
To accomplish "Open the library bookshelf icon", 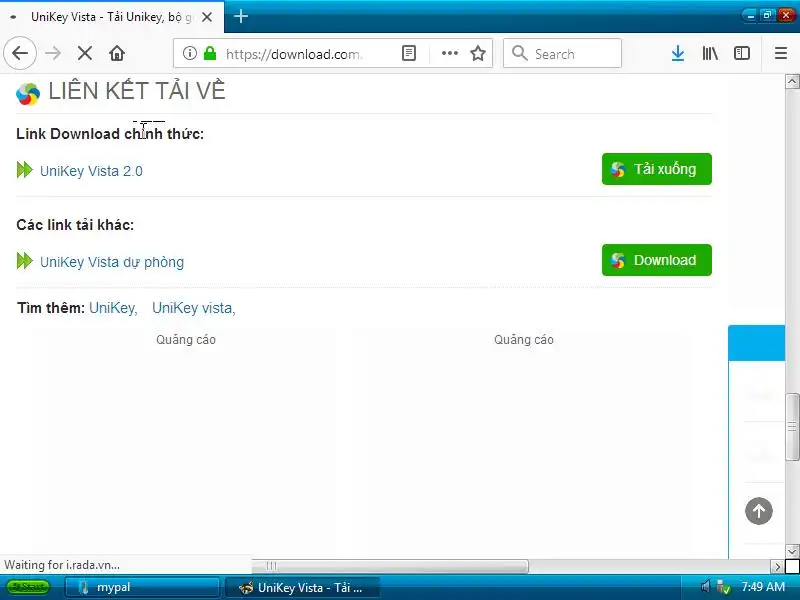I will point(710,53).
